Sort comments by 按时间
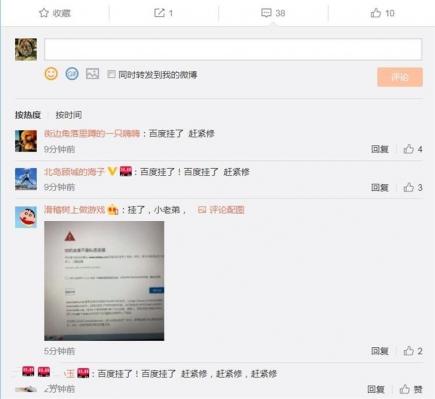Screen dimensions: 435x399 pos(69,115)
